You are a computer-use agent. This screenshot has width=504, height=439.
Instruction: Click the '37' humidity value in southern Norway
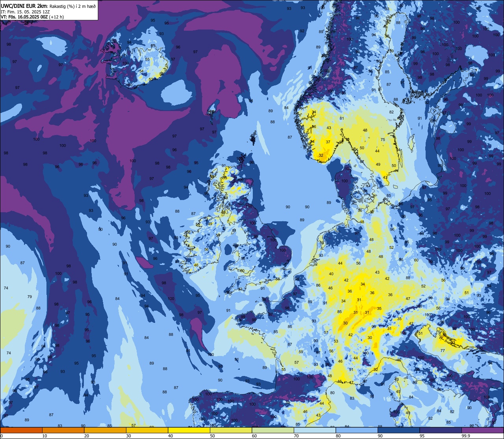(x=328, y=142)
